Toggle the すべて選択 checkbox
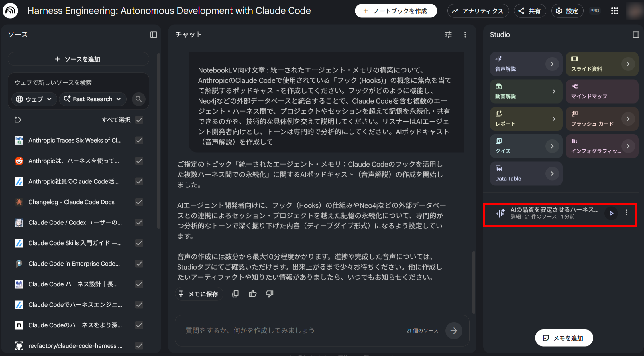 [139, 120]
